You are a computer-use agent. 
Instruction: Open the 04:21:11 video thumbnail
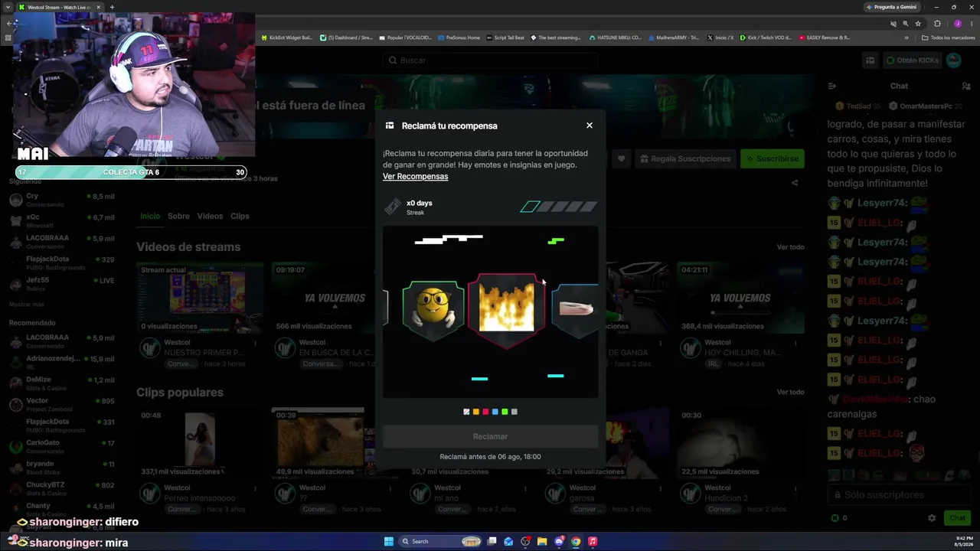click(x=741, y=298)
